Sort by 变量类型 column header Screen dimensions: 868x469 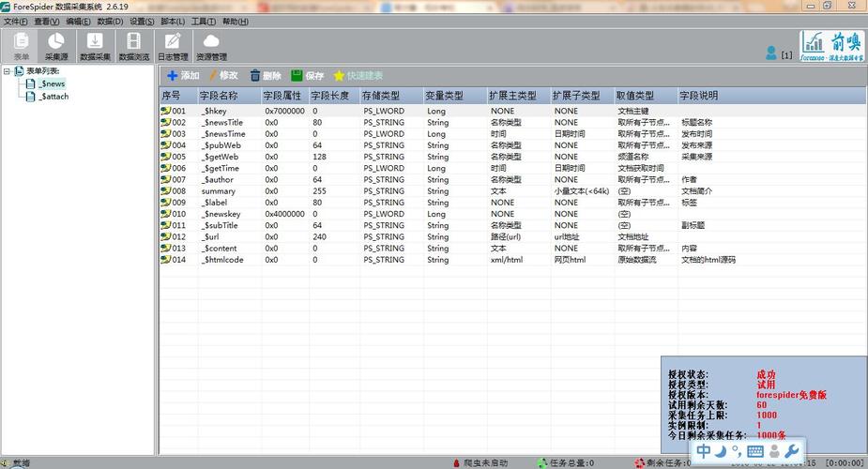point(455,96)
